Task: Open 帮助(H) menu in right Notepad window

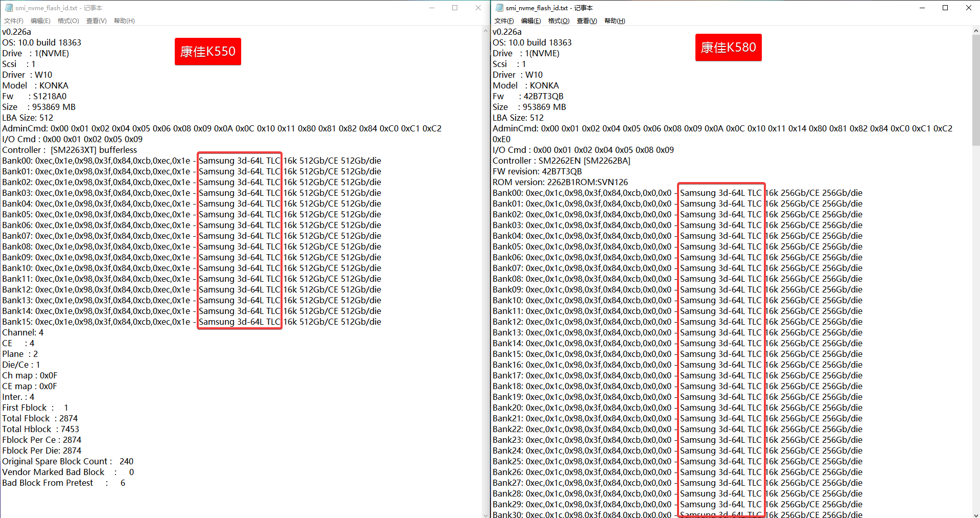Action: 615,21
